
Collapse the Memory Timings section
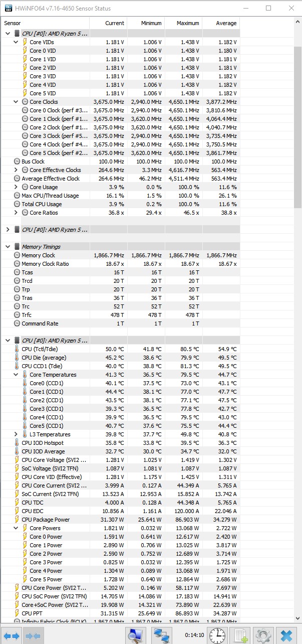pos(8,247)
